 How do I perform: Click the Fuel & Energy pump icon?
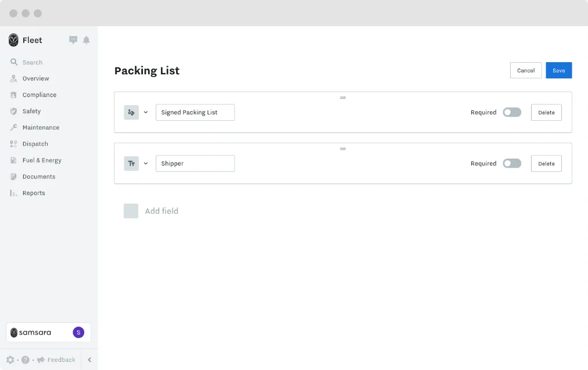13,160
